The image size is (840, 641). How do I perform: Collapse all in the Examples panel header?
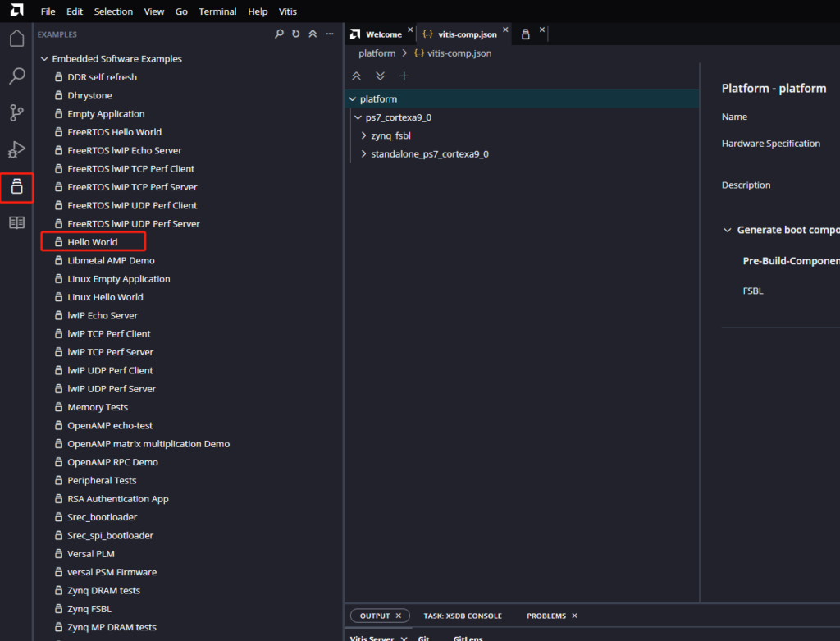(x=313, y=34)
